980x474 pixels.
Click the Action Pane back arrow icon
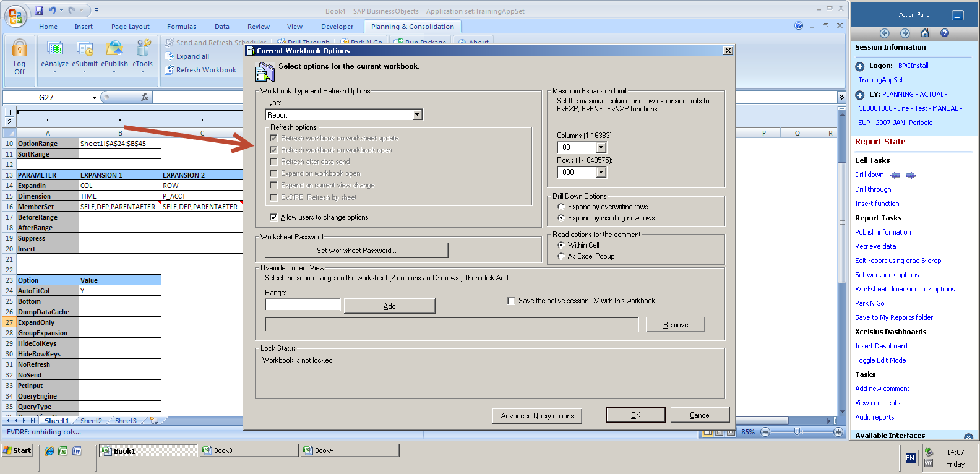tap(884, 33)
